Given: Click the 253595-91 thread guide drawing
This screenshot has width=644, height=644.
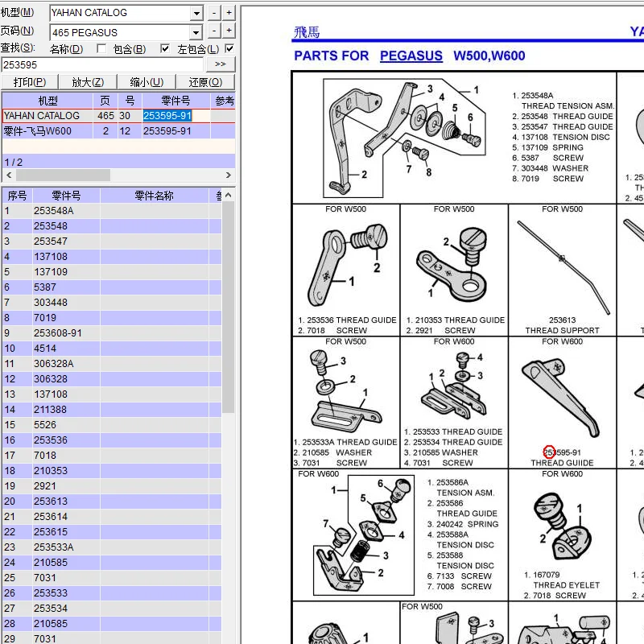Looking at the screenshot, I should click(x=560, y=398).
